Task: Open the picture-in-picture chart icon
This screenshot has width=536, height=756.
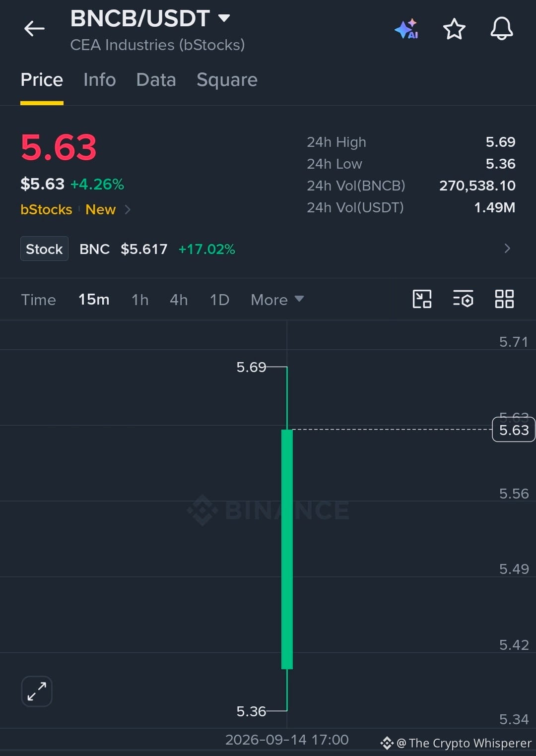Action: click(x=422, y=299)
